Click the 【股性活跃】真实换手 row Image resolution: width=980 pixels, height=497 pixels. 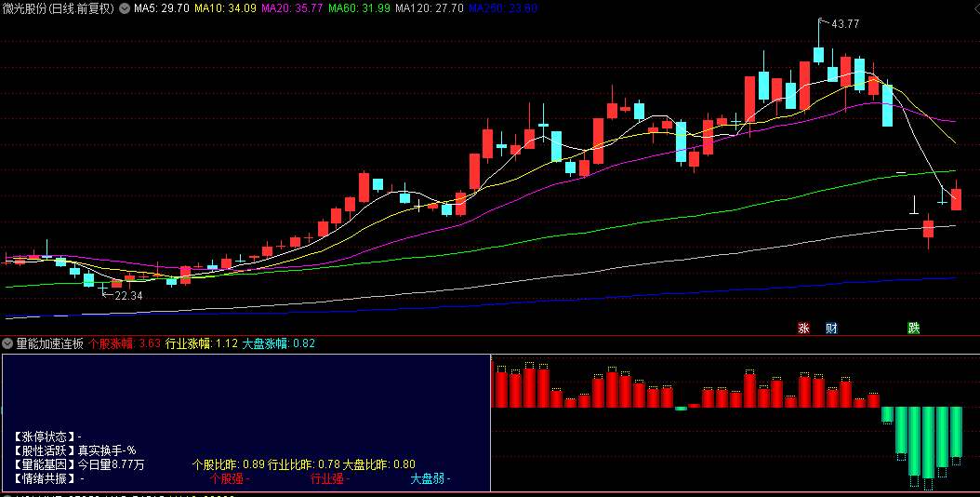click(74, 450)
